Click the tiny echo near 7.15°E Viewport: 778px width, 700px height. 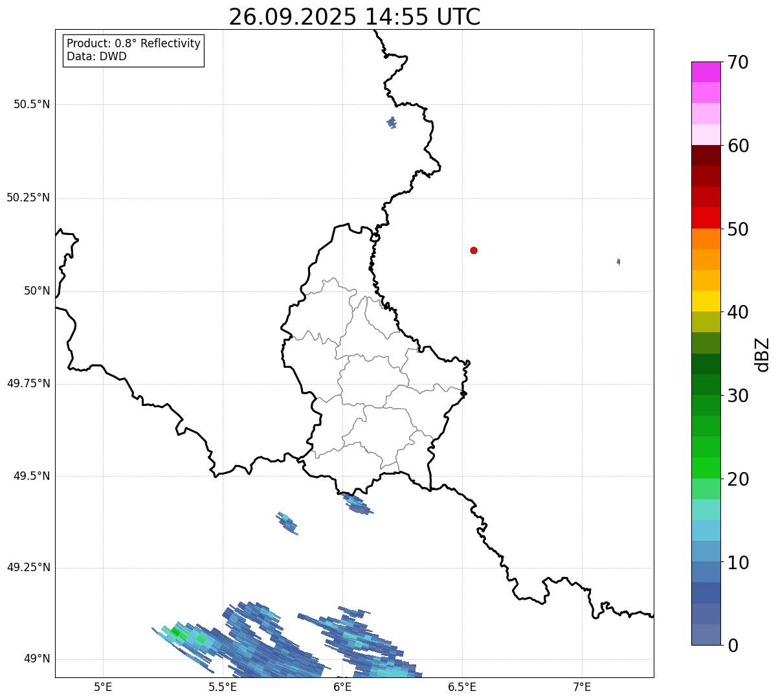pyautogui.click(x=619, y=262)
